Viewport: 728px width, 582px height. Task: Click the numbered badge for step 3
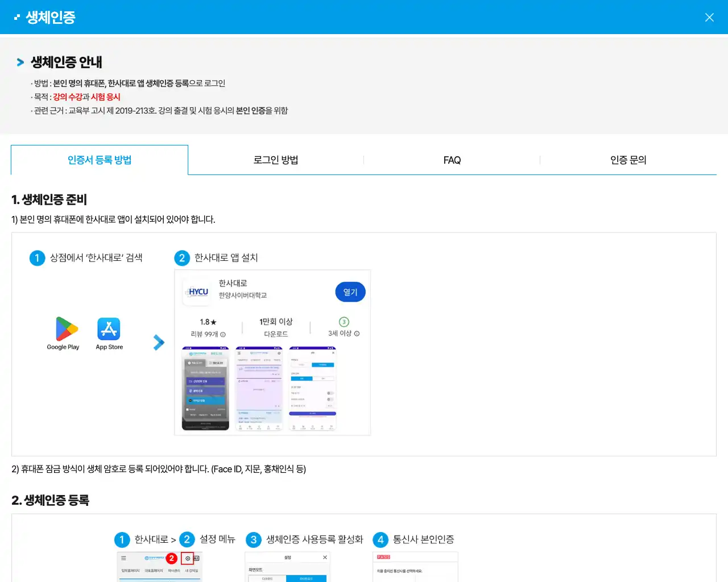254,539
